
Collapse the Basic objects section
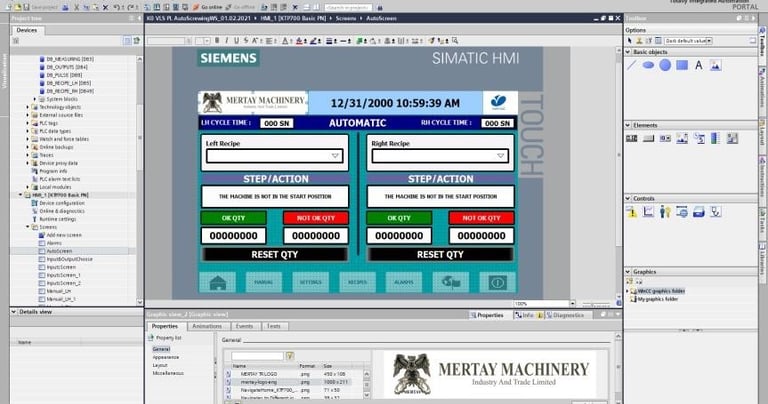tap(628, 51)
